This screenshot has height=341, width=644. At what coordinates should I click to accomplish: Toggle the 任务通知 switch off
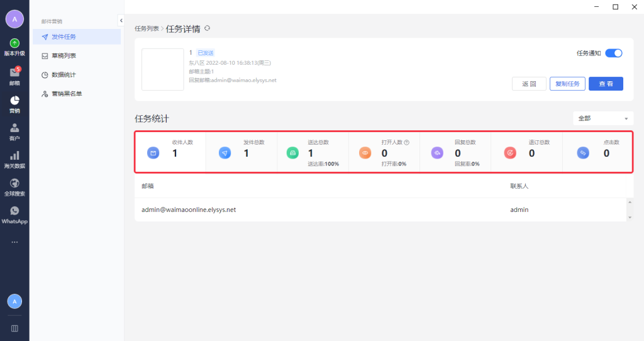tap(613, 53)
